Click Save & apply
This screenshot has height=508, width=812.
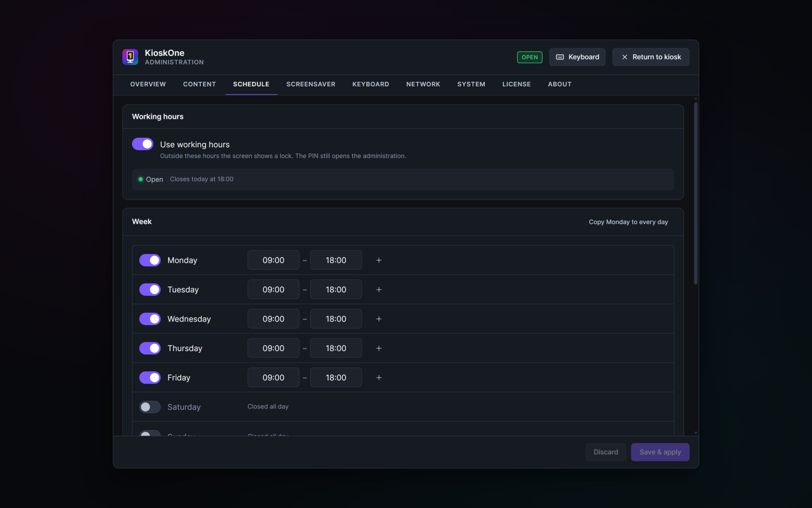(660, 452)
